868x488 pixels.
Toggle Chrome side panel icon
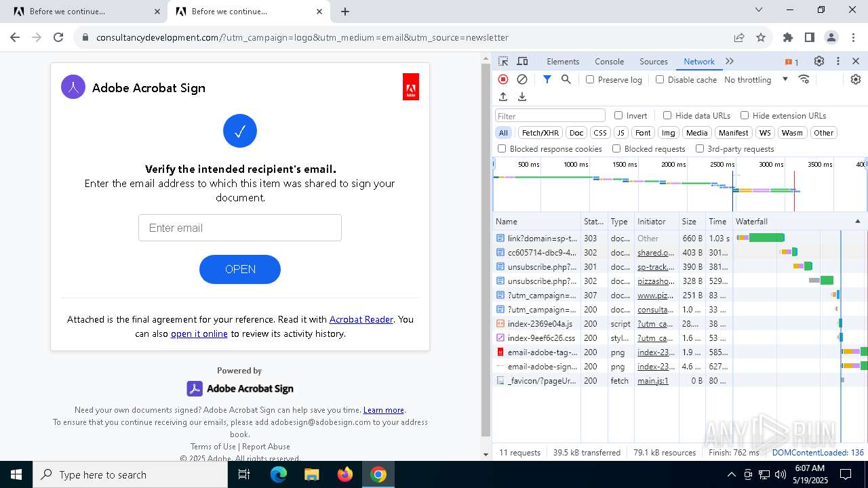pyautogui.click(x=809, y=37)
